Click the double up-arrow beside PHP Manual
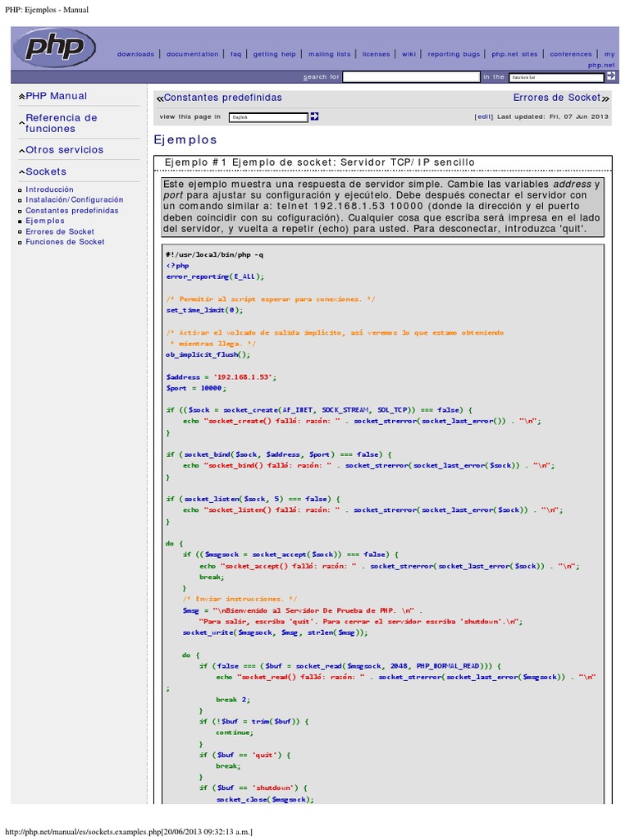The image size is (630, 840). (x=22, y=97)
